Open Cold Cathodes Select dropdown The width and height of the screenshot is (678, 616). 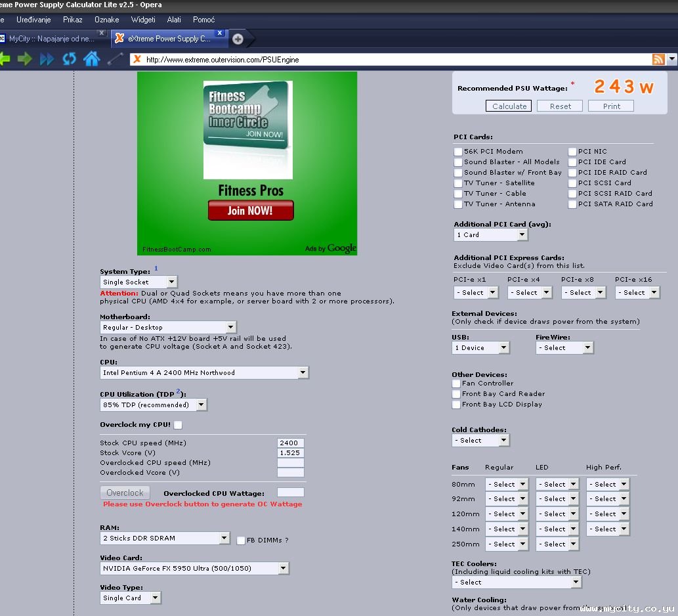point(481,441)
